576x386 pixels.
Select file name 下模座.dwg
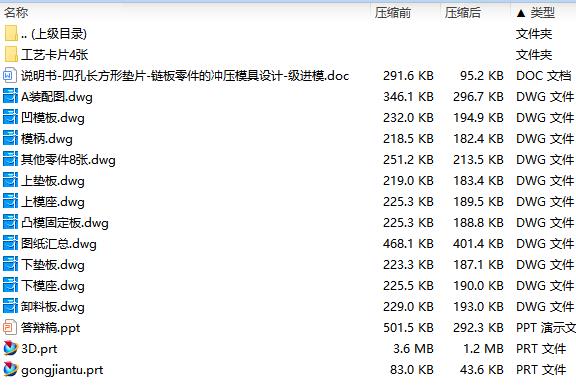point(53,286)
